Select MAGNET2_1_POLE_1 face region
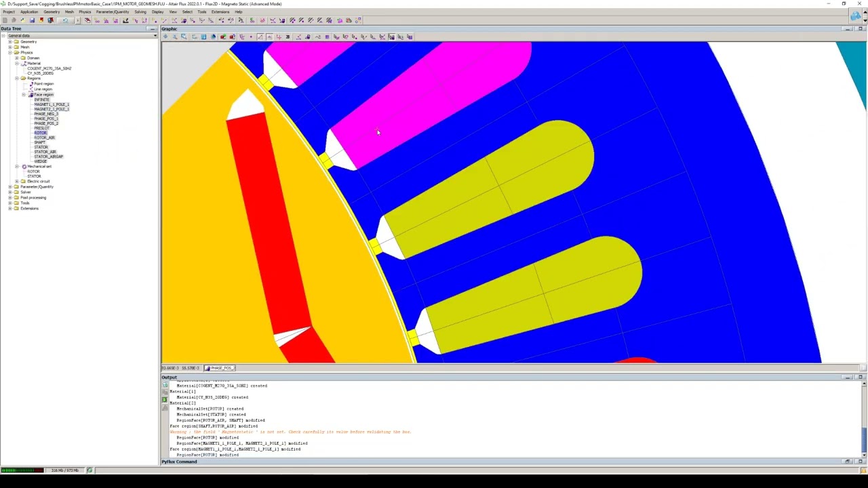 click(52, 109)
